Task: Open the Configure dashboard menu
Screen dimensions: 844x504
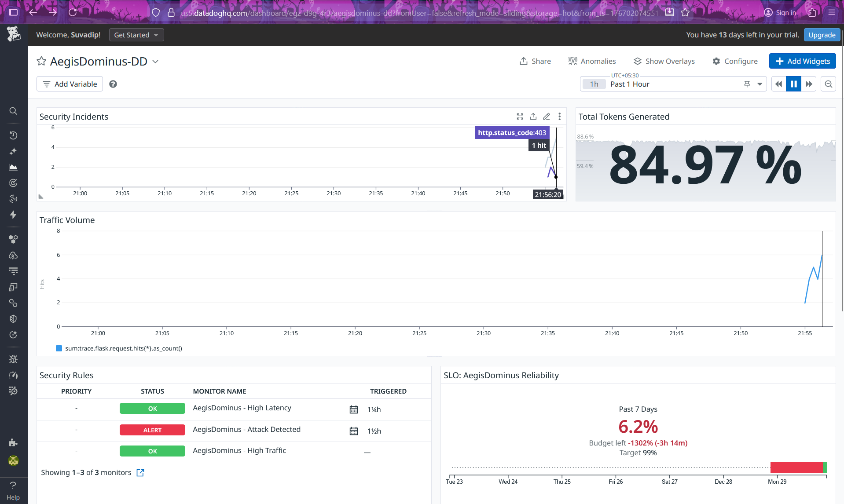Action: (735, 61)
